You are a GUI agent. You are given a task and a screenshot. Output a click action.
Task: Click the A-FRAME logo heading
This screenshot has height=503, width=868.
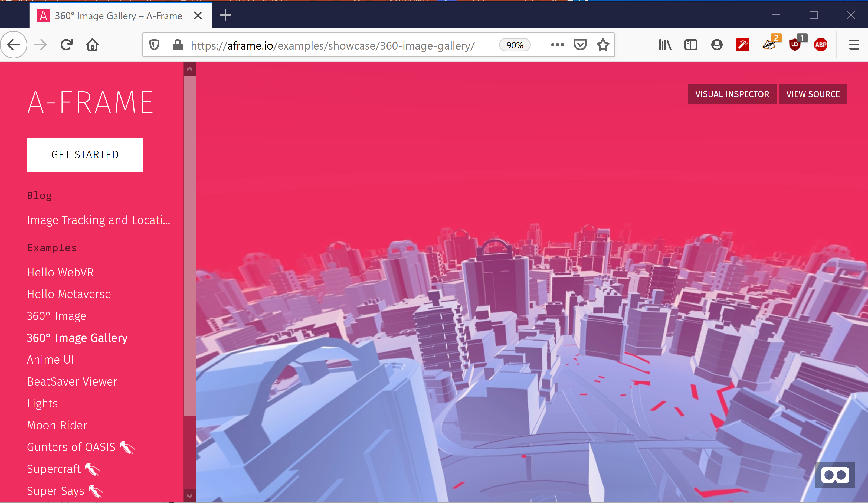pyautogui.click(x=90, y=102)
